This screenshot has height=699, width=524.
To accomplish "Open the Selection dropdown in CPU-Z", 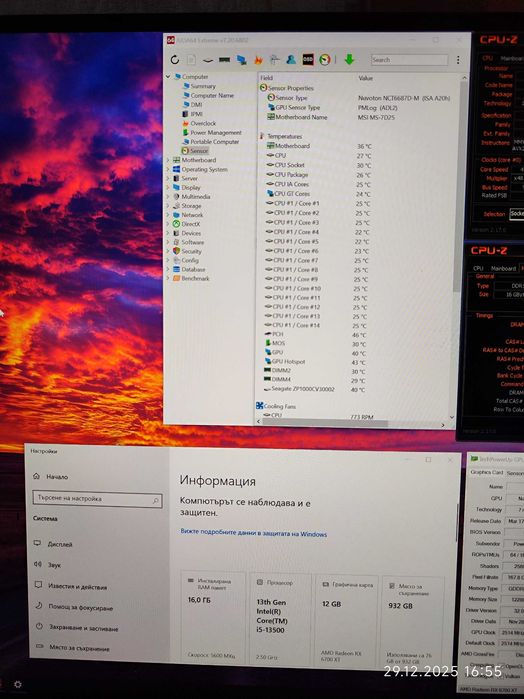I will tap(517, 214).
